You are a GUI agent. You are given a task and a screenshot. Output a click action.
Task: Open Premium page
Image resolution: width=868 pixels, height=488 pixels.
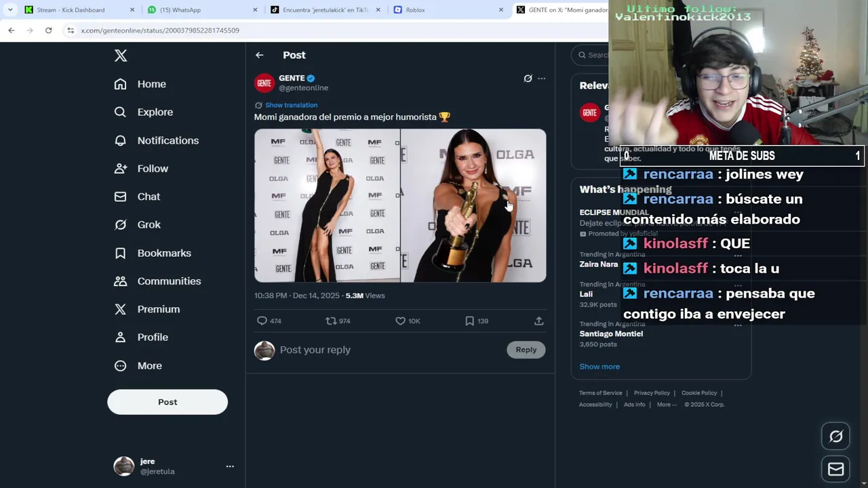click(146, 309)
